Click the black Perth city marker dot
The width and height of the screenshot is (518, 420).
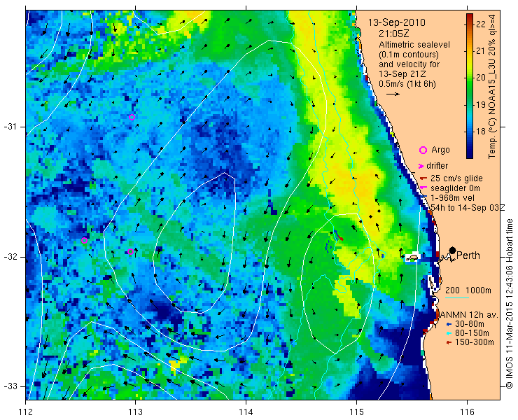453,250
